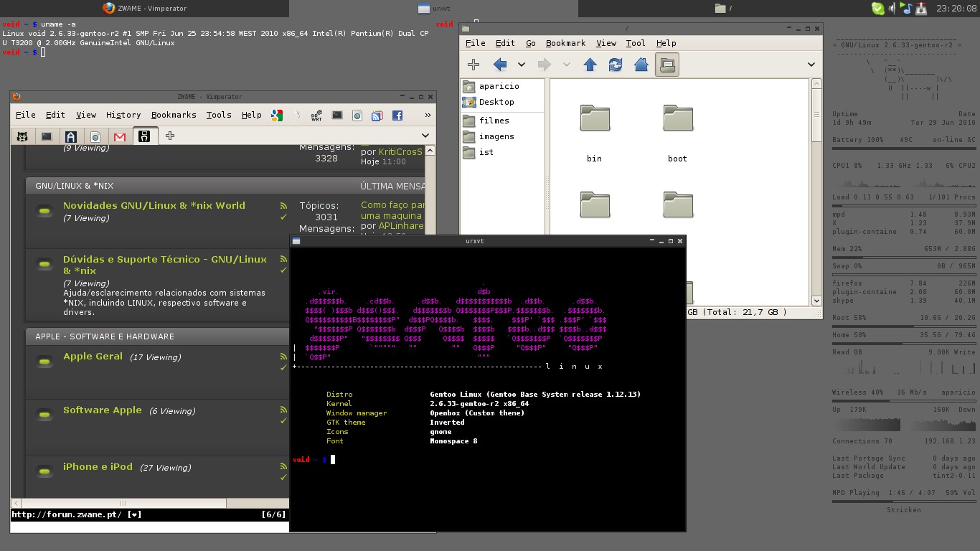This screenshot has height=551, width=980.
Task: Open the DD-WRT bookmark icon
Action: point(316,115)
